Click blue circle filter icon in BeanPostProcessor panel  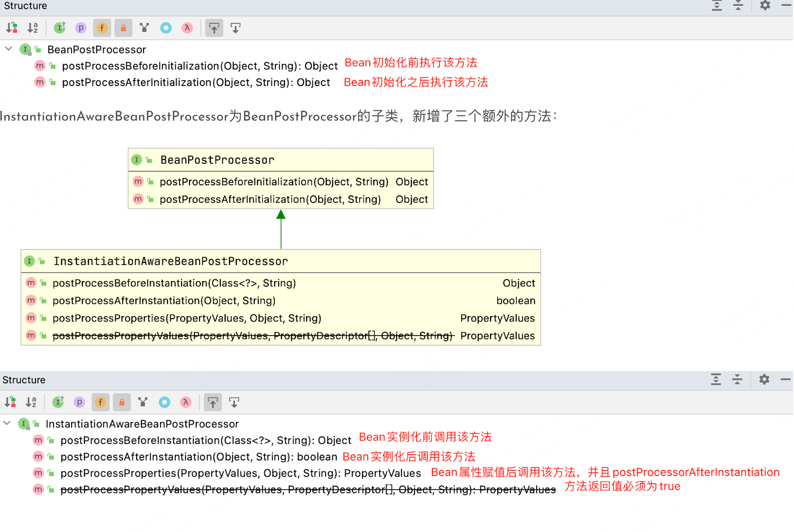point(166,28)
